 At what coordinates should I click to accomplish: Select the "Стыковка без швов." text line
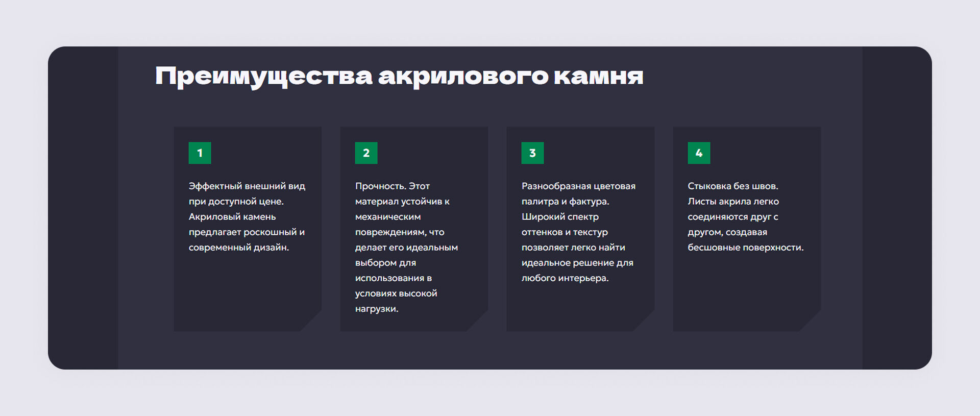coord(732,186)
